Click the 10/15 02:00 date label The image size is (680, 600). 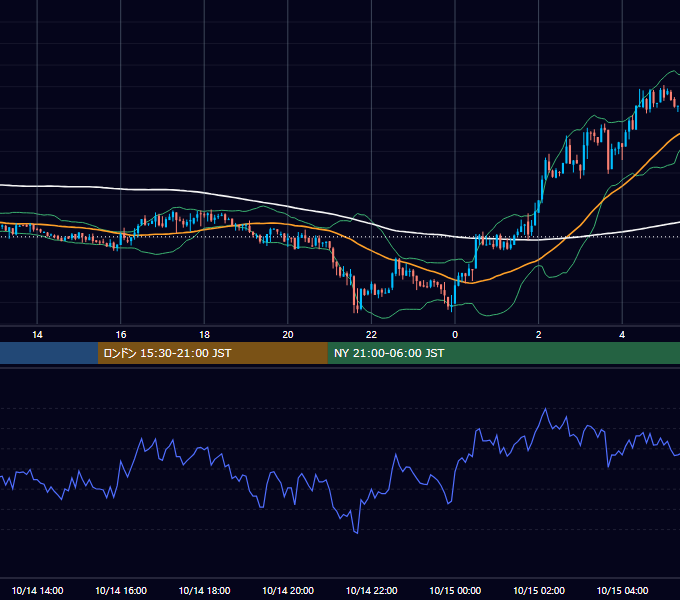[x=539, y=590]
